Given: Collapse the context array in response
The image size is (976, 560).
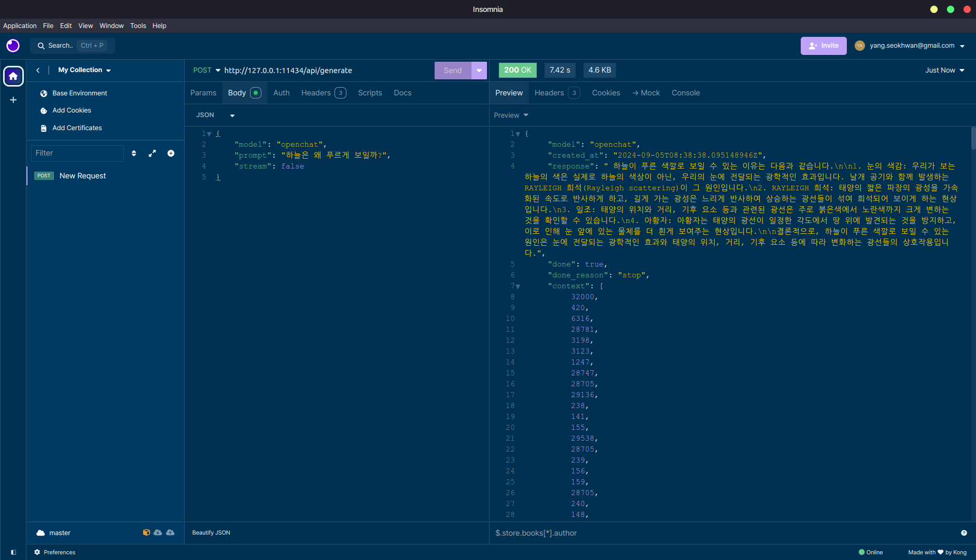Looking at the screenshot, I should (518, 286).
